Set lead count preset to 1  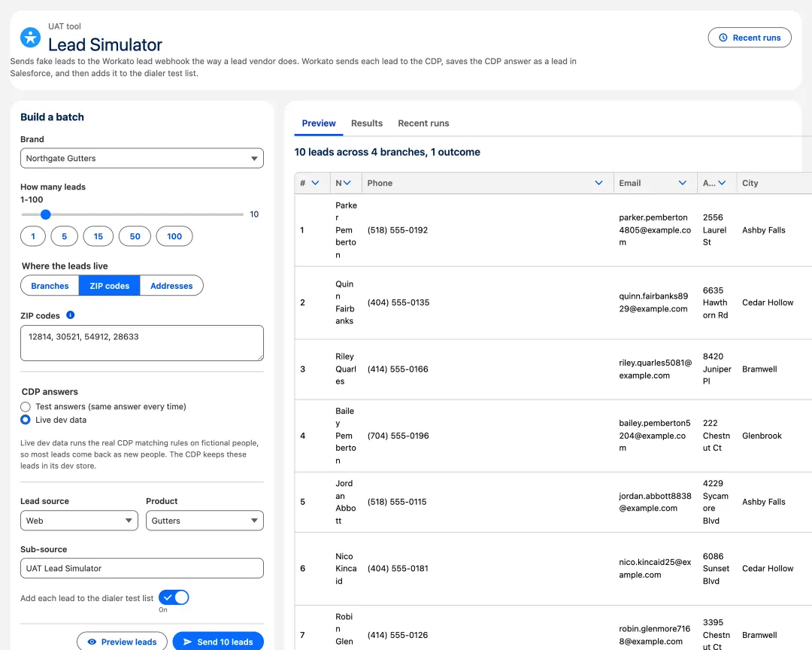coord(33,236)
